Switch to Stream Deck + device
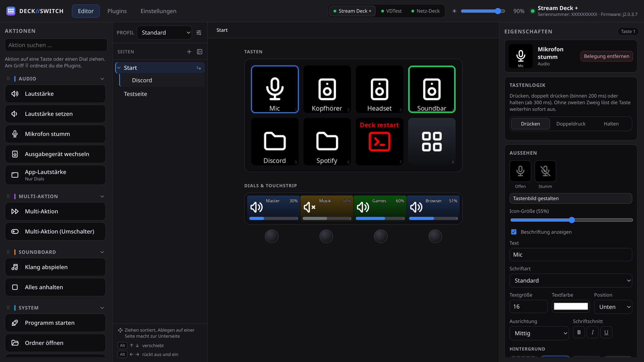The image size is (644, 362). pyautogui.click(x=352, y=11)
